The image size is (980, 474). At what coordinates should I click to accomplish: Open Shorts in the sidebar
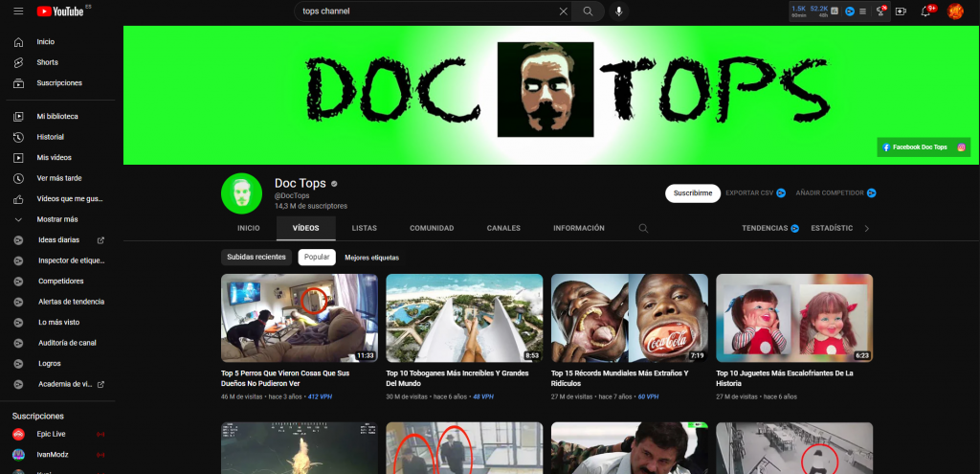click(x=47, y=62)
